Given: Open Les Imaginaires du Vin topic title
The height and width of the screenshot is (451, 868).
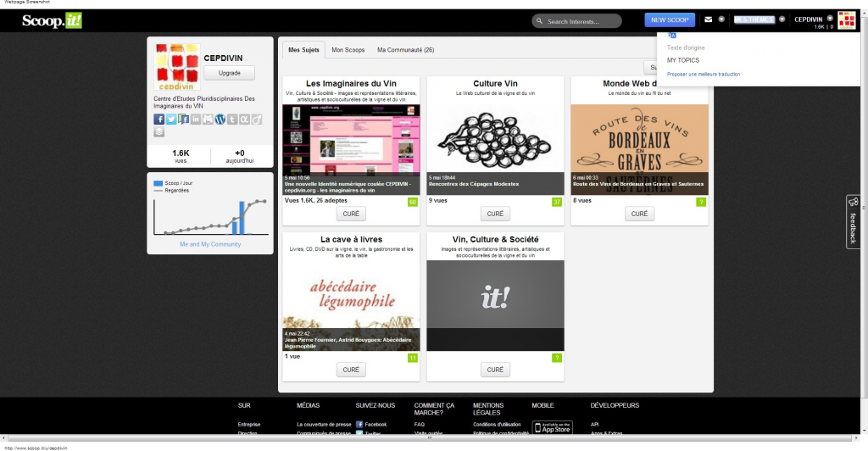Looking at the screenshot, I should point(351,84).
